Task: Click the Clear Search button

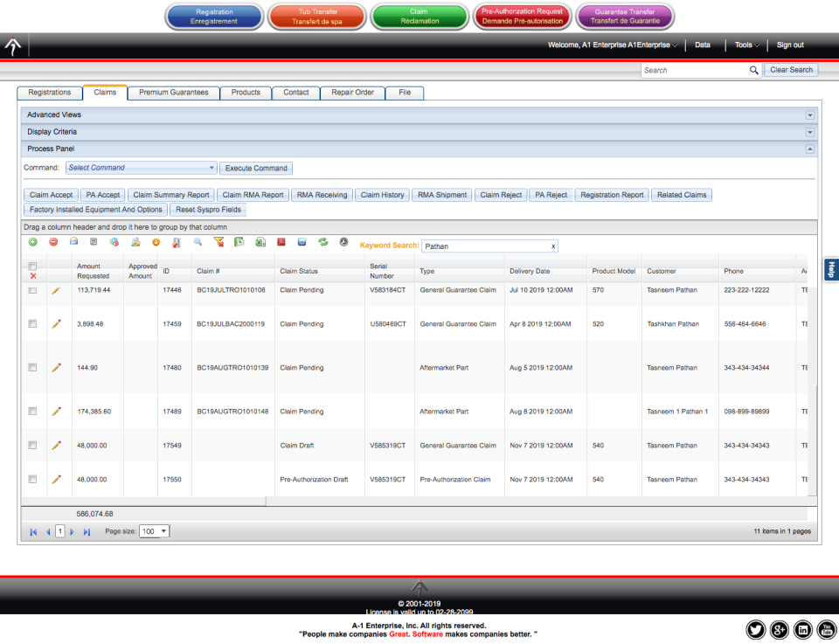Action: (x=791, y=70)
